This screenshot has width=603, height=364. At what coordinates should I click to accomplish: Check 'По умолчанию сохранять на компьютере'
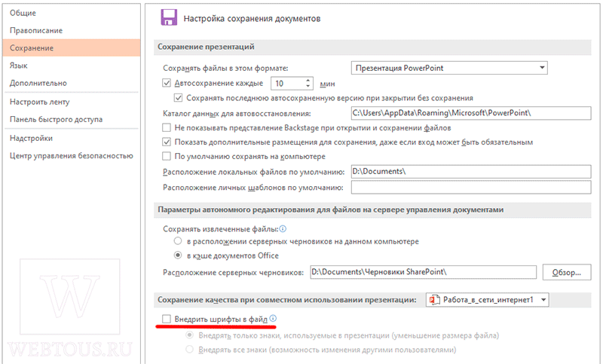click(x=167, y=156)
